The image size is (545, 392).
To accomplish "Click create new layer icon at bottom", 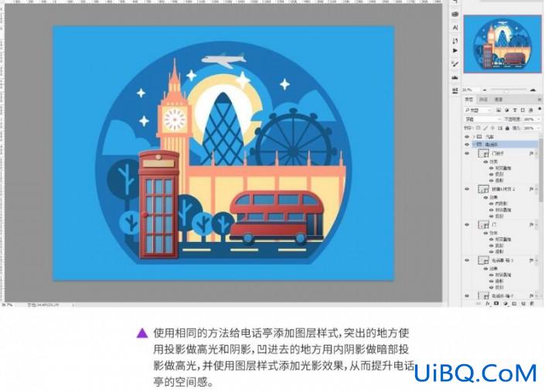I will (523, 304).
